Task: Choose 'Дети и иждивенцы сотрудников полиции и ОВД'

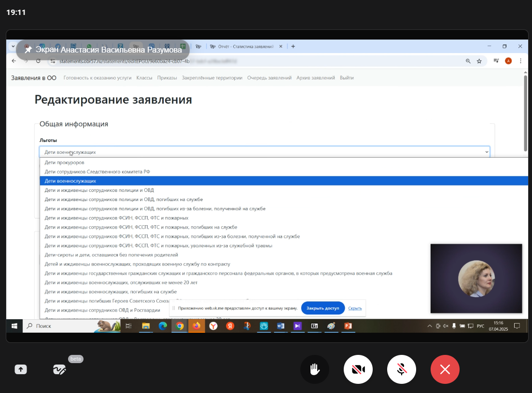Action: click(99, 190)
